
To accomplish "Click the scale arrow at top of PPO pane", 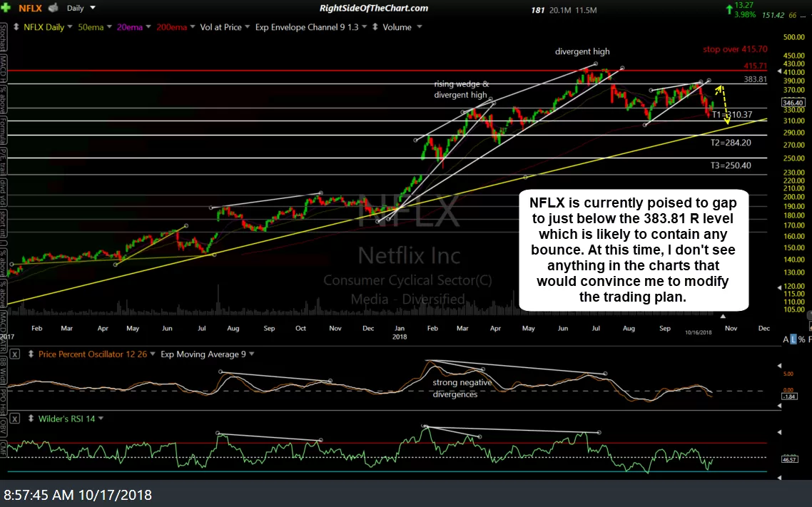I will (x=779, y=366).
